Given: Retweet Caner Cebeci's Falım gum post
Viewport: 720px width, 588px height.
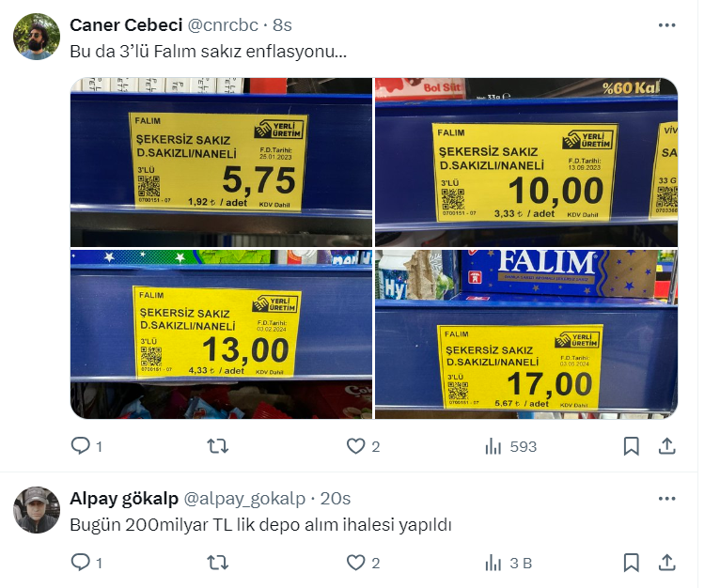Looking at the screenshot, I should [218, 446].
